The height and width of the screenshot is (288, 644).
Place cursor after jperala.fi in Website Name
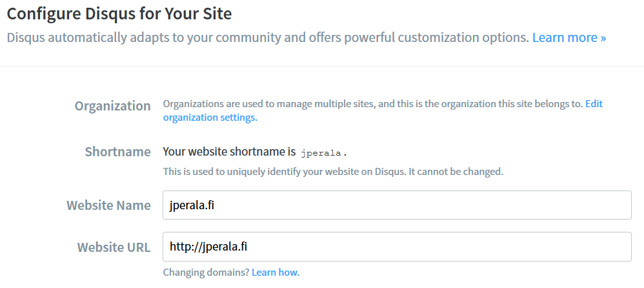(x=216, y=205)
